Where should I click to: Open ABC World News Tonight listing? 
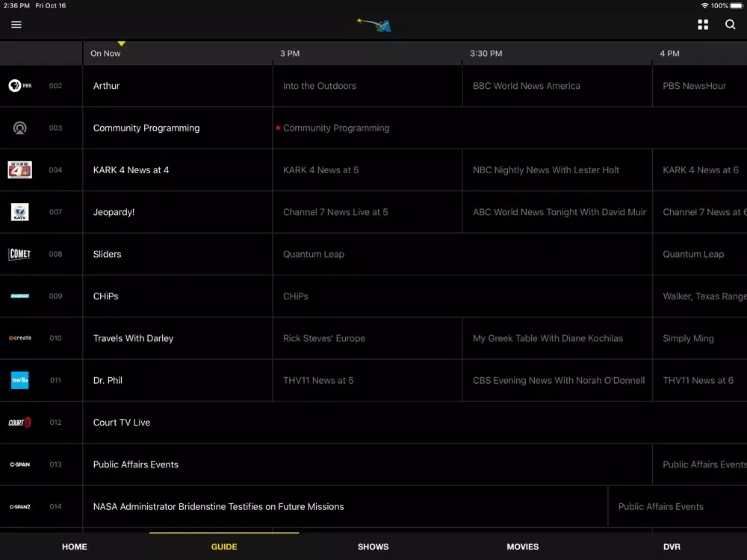click(557, 212)
